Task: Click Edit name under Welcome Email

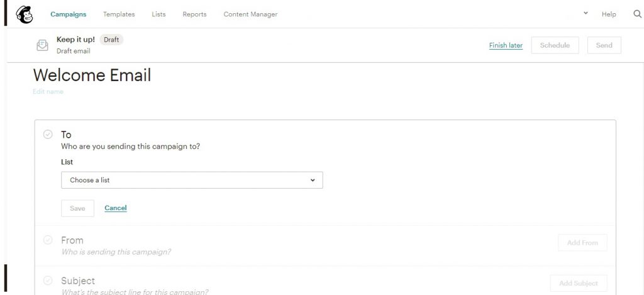Action: click(x=48, y=92)
